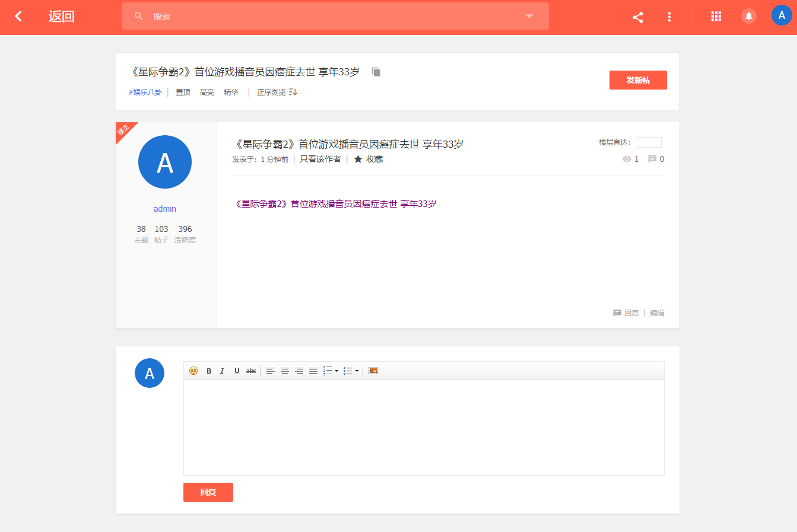
Task: Toggle 正序浏览 sort order
Action: pyautogui.click(x=277, y=92)
